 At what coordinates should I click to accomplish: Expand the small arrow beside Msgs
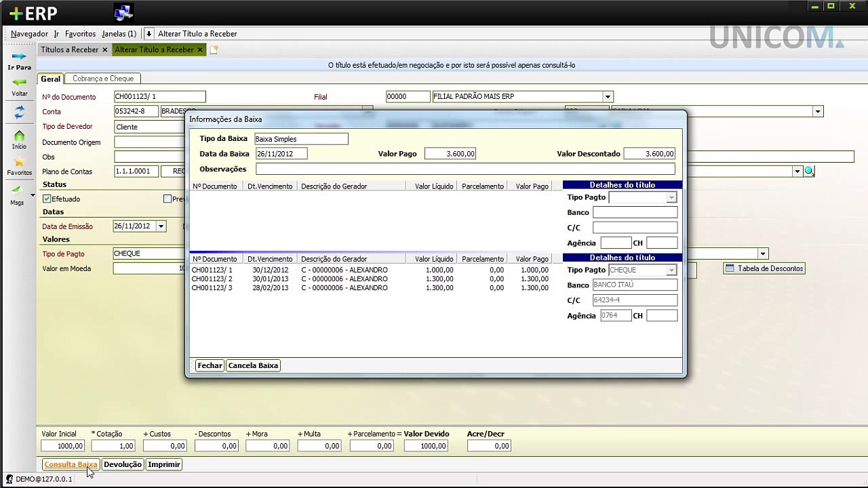pyautogui.click(x=31, y=195)
